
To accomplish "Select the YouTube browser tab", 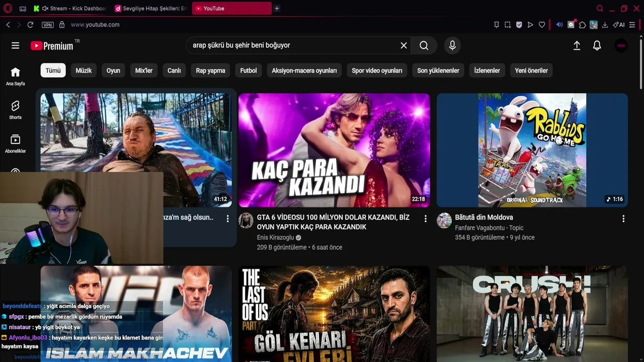I will click(x=232, y=9).
